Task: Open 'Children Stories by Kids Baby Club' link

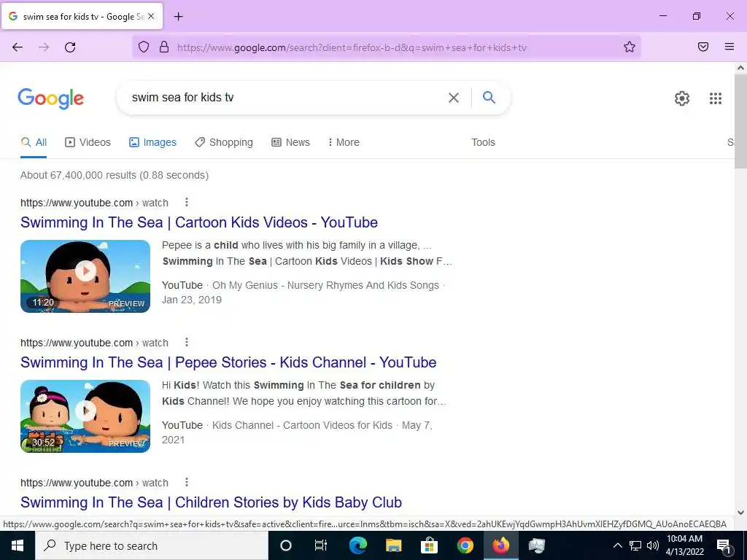Action: (x=211, y=502)
